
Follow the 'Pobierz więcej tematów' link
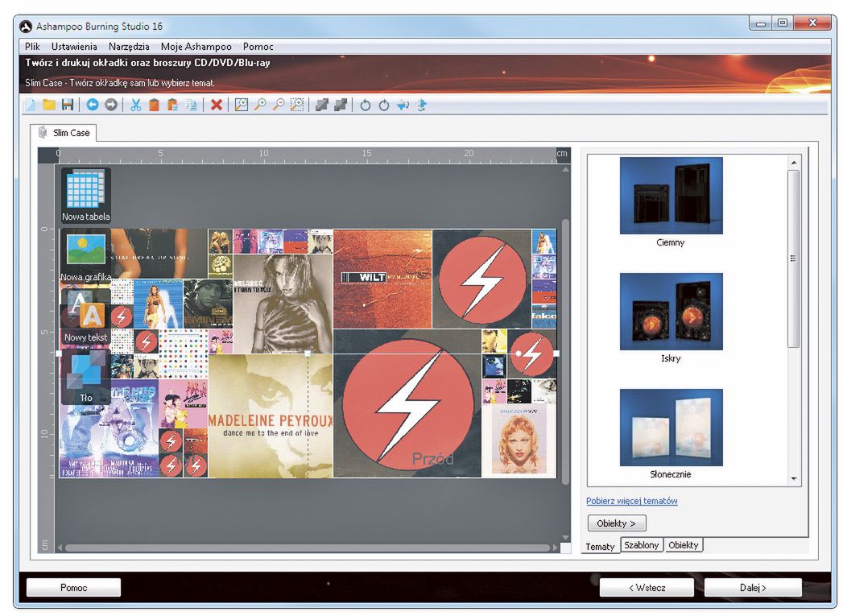pos(632,501)
